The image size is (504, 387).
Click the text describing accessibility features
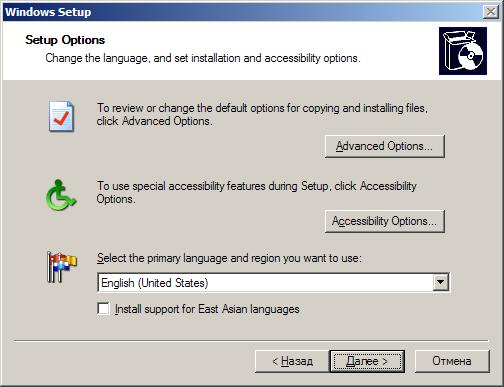coord(257,192)
